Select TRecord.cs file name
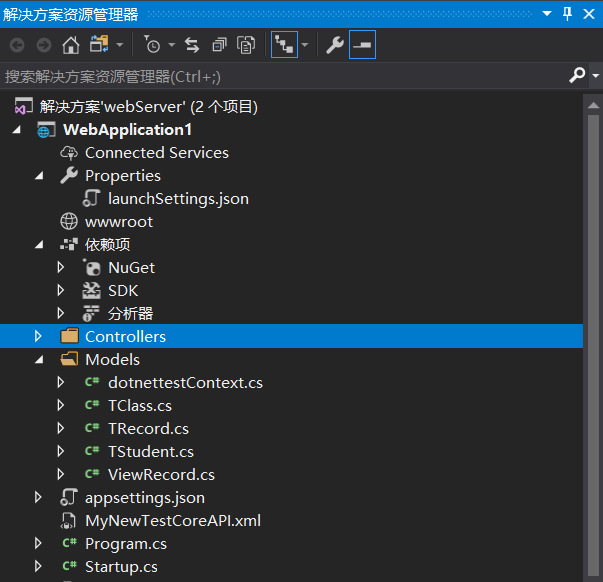The image size is (603, 582). point(148,429)
